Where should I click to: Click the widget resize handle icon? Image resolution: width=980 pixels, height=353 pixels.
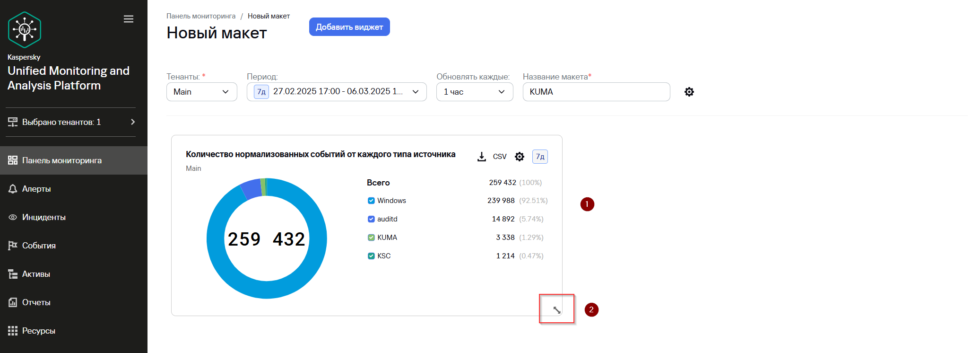coord(557,310)
